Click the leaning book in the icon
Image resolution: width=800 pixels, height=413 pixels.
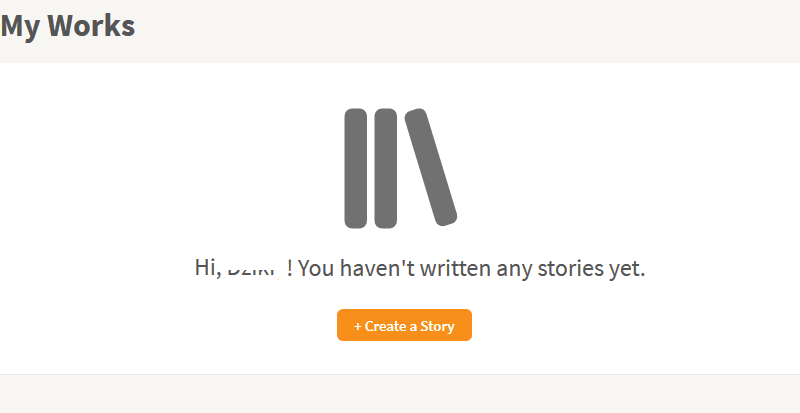(431, 167)
